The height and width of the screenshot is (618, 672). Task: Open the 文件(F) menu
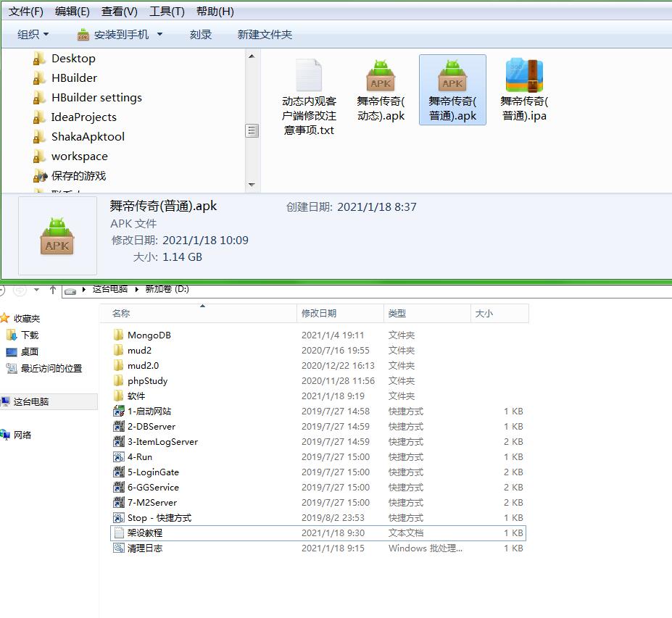[x=25, y=12]
